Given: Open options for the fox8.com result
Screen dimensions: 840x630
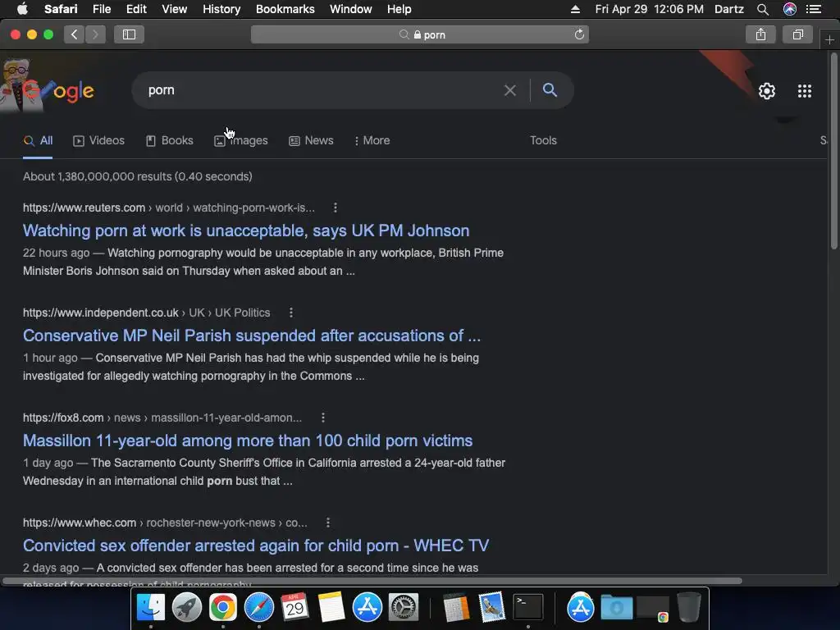Looking at the screenshot, I should (x=323, y=418).
